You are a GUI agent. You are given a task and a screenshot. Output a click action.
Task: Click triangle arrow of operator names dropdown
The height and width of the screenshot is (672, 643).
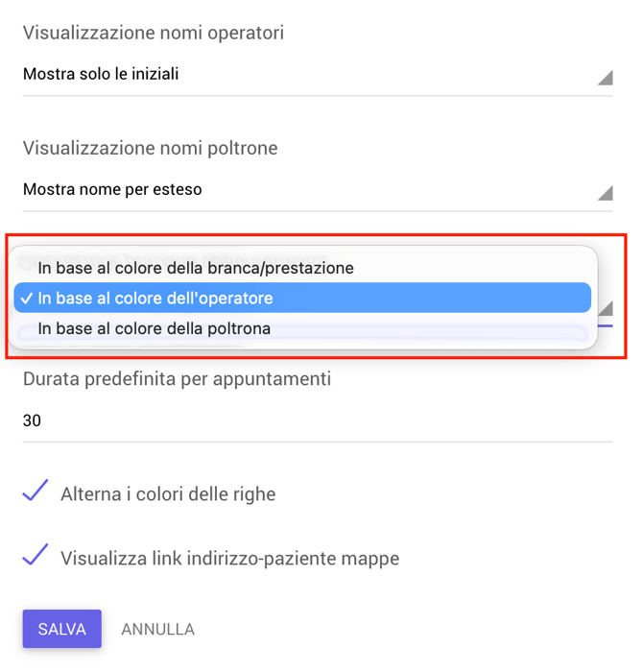tap(606, 78)
